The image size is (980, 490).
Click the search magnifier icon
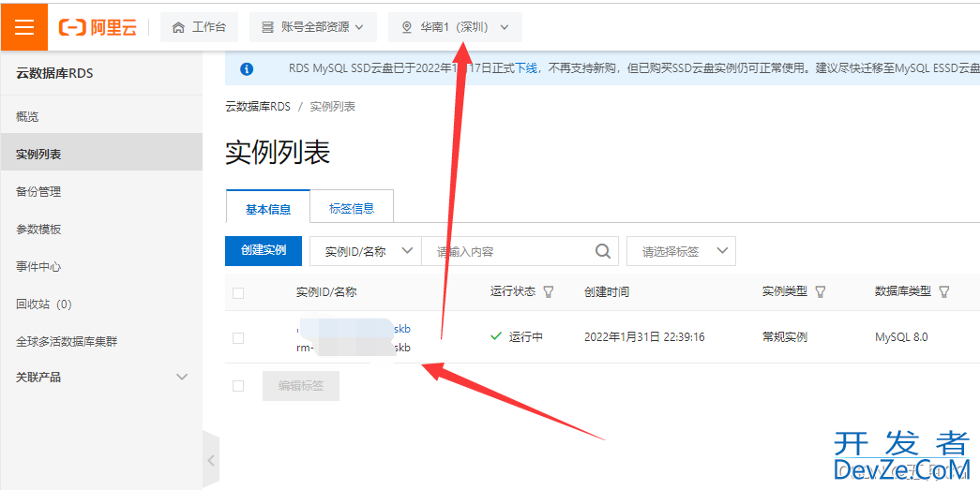coord(602,251)
